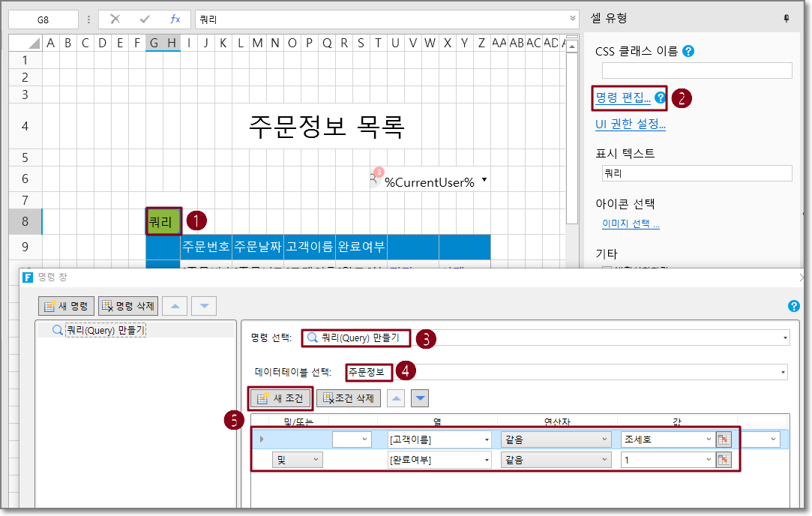Open the 및 logical operator dropdown
Viewport: 812px width, 516px height.
click(316, 460)
